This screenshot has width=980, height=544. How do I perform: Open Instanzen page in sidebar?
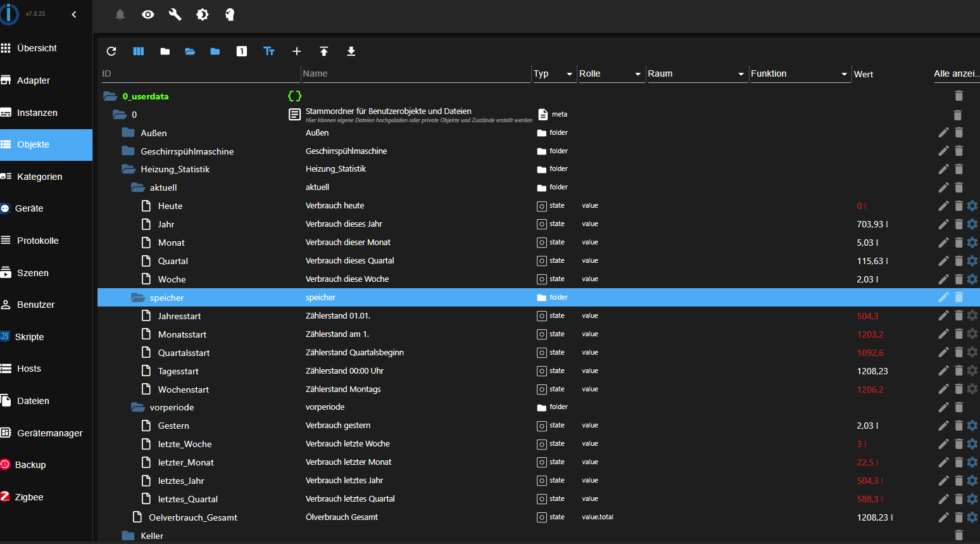(x=46, y=113)
